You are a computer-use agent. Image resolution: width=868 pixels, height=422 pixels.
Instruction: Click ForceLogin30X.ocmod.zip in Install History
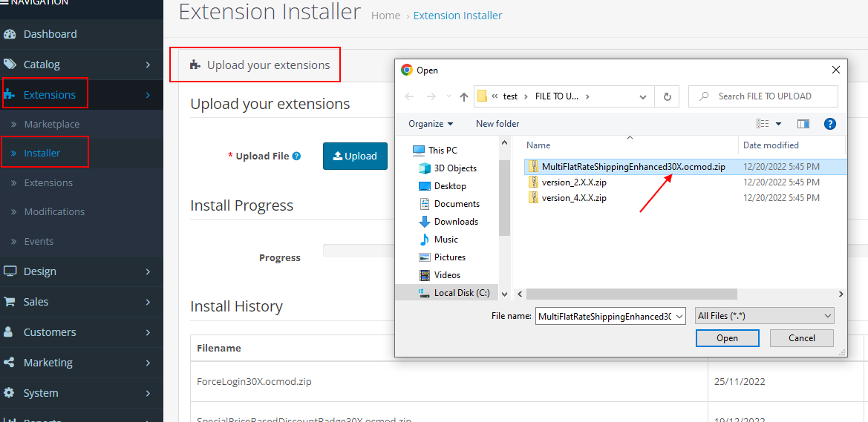pos(255,382)
